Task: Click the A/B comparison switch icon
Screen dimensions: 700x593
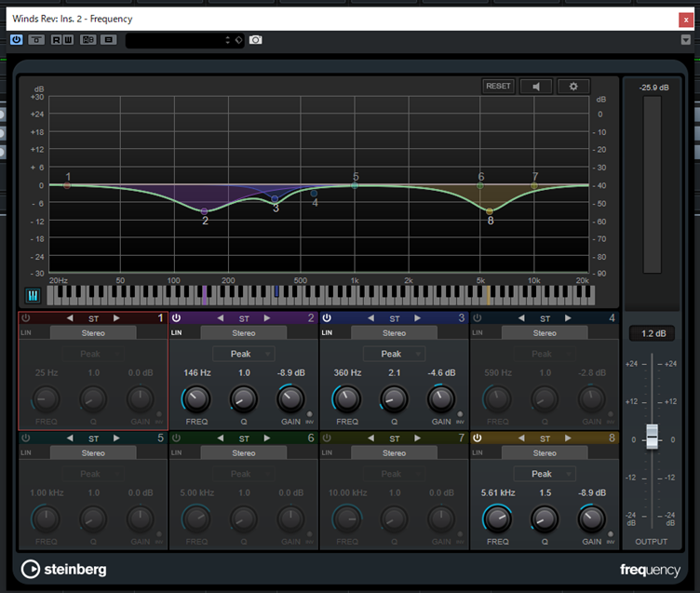Action: [x=87, y=40]
